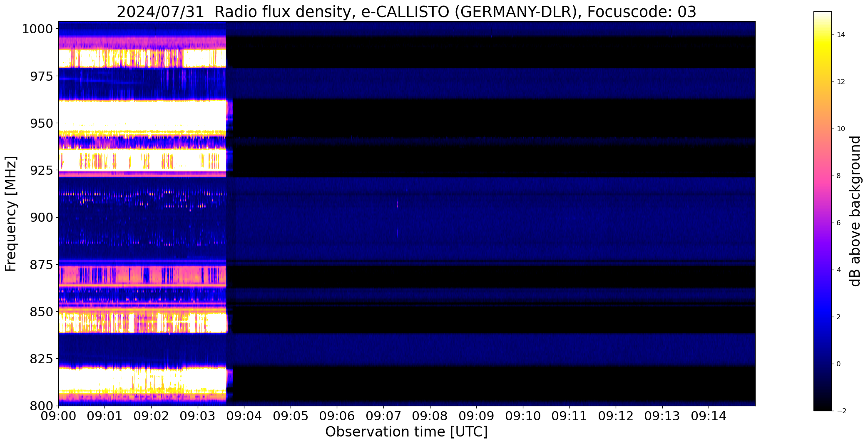Click the colorbar tick label 12

(x=841, y=82)
